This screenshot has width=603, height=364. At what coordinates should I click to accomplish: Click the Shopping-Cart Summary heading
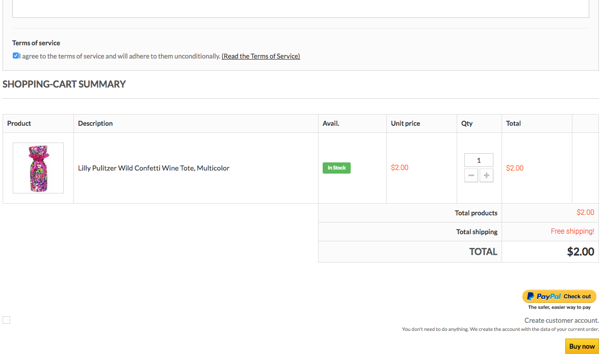click(64, 85)
